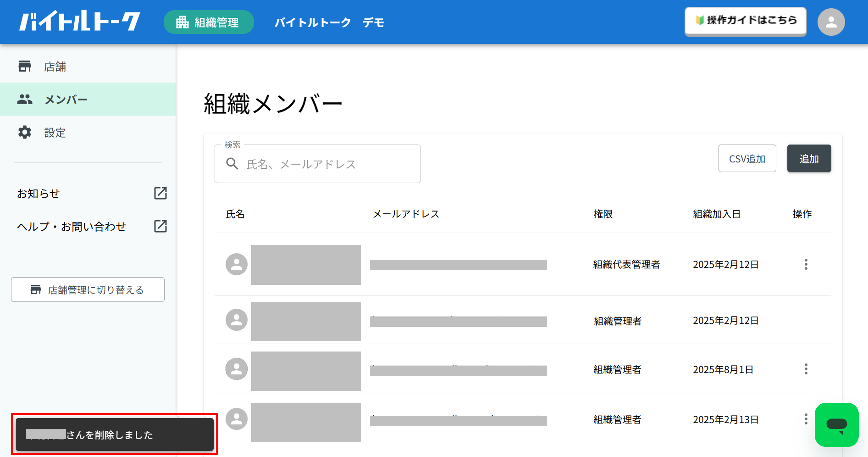Viewport: 868px width, 457px height.
Task: Click the 組織加入日 column header
Action: 716,214
